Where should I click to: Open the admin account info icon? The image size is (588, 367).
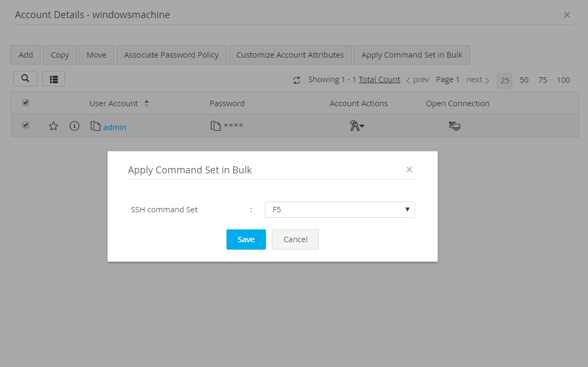click(75, 126)
